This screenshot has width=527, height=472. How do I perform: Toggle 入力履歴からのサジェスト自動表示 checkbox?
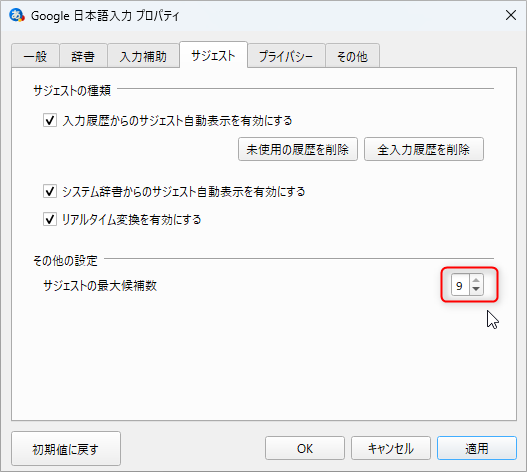(50, 120)
